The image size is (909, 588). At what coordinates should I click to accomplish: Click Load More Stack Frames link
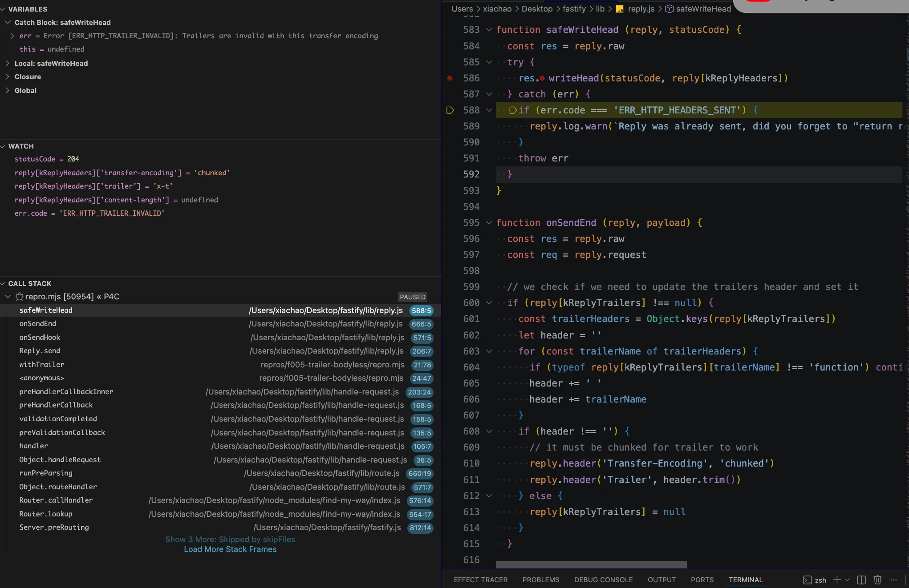pyautogui.click(x=230, y=550)
